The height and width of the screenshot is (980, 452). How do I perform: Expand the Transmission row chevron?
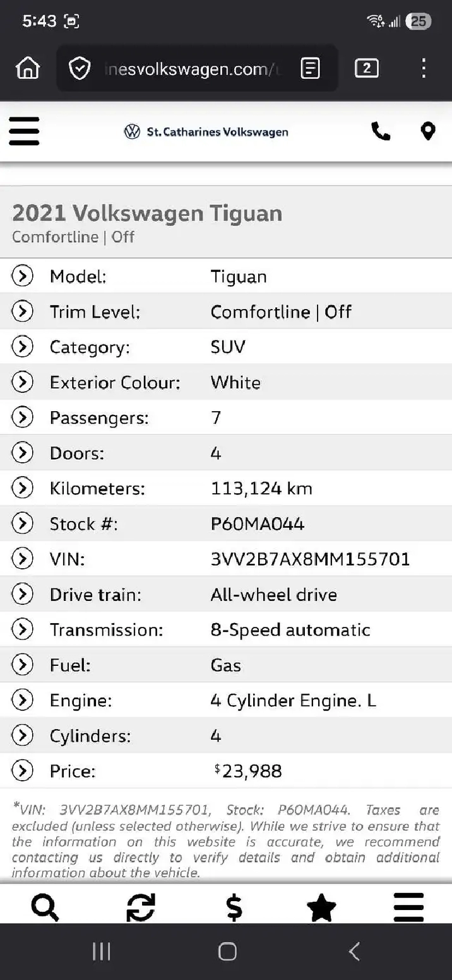[x=22, y=629]
